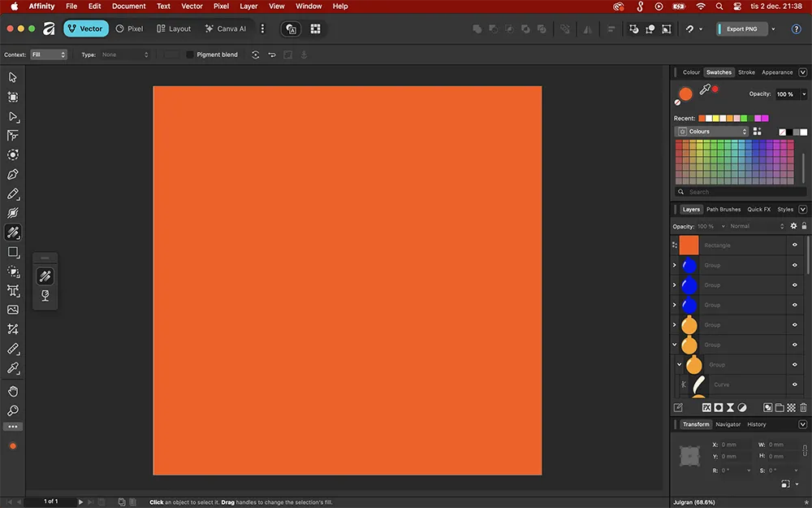Click the delete layer trash icon
The image size is (812, 508).
(803, 407)
